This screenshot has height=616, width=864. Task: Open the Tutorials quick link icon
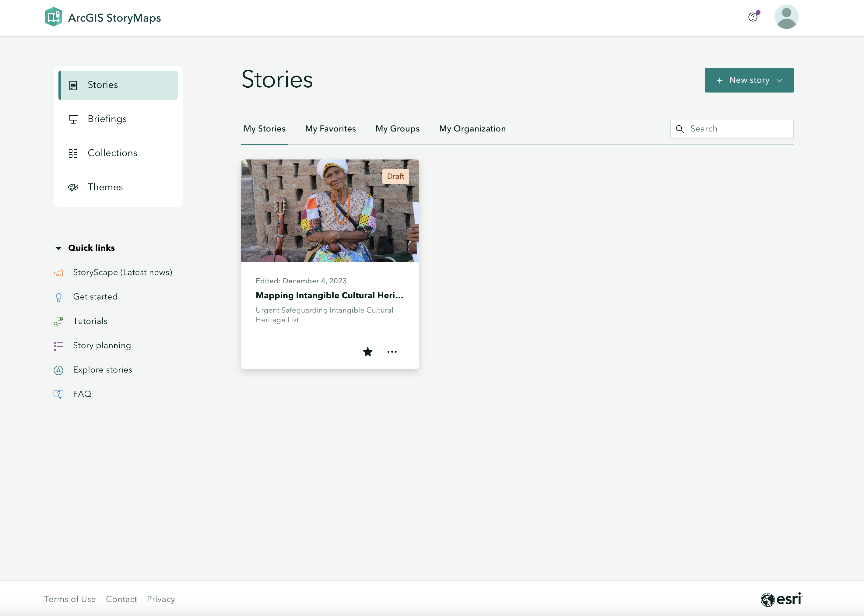tap(58, 321)
